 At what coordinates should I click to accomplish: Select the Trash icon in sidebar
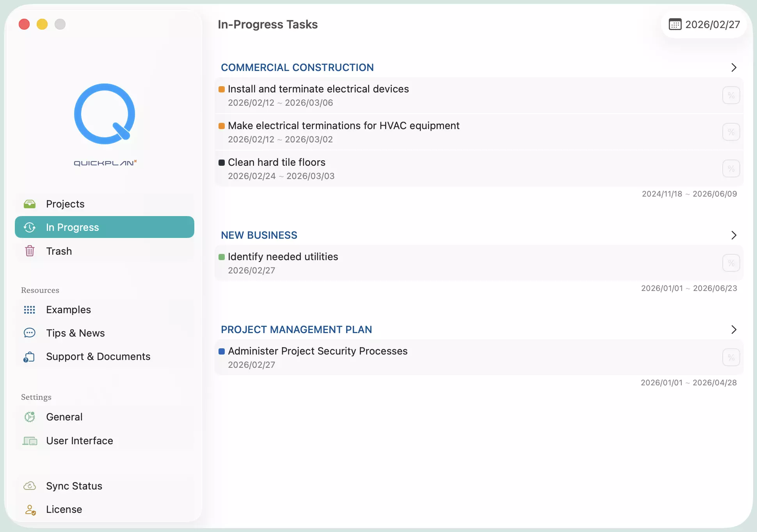tap(29, 251)
